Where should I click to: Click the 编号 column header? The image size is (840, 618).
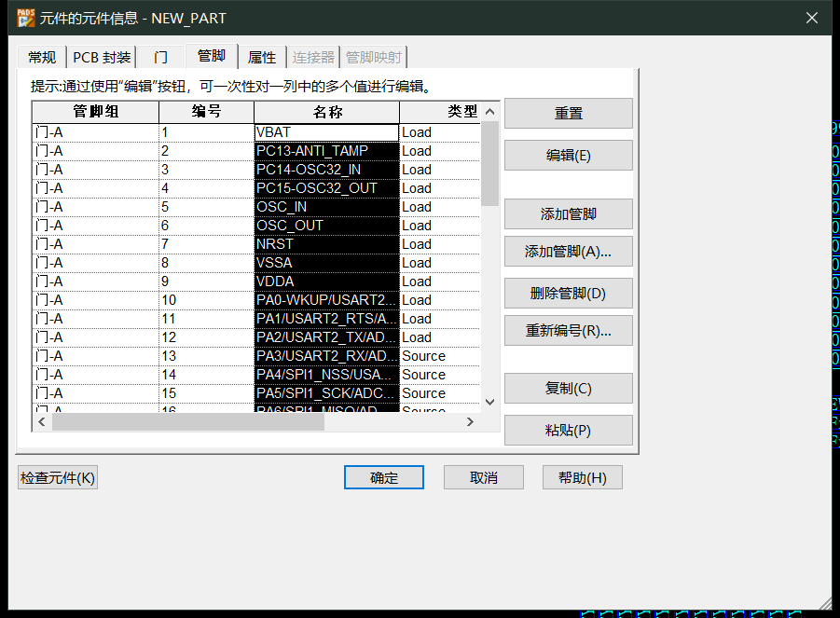point(206,112)
